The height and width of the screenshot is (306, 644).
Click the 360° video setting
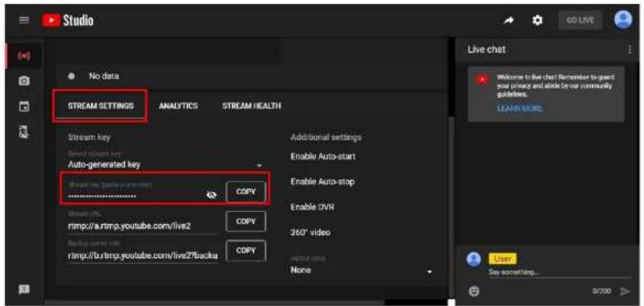click(311, 232)
